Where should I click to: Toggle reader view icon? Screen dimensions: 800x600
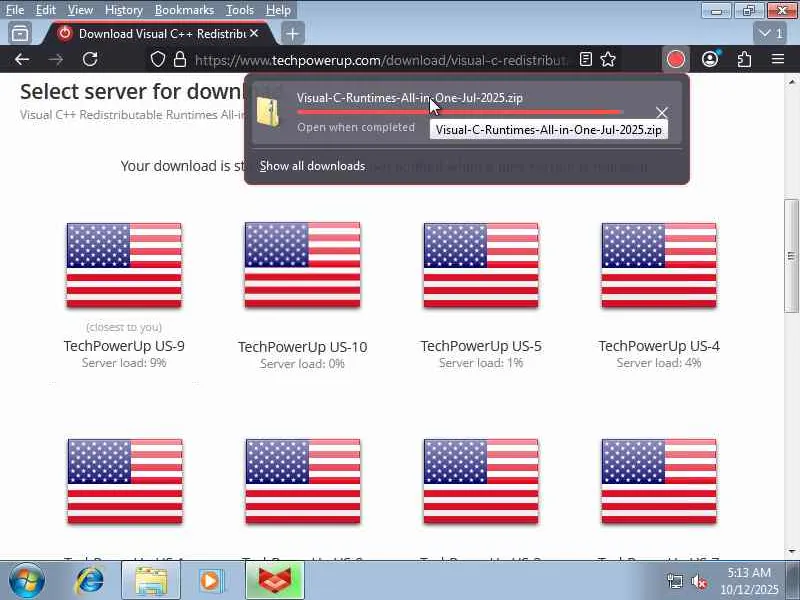[x=586, y=60]
